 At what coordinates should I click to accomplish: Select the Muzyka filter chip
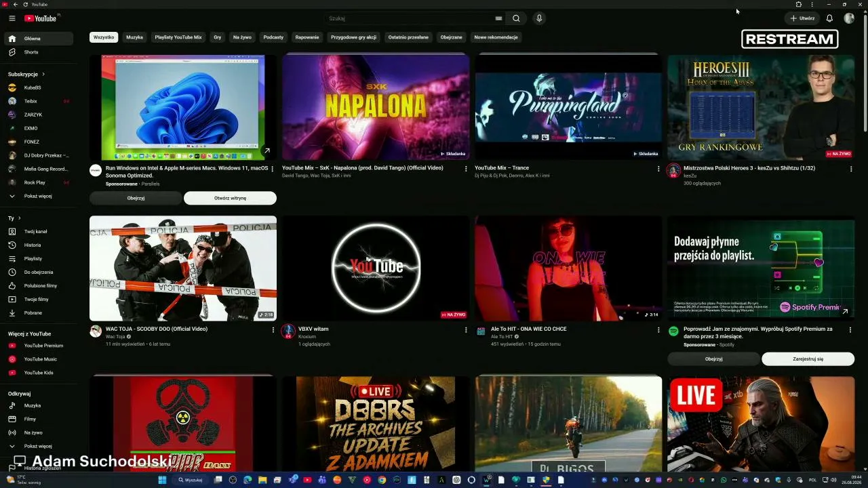click(x=134, y=37)
